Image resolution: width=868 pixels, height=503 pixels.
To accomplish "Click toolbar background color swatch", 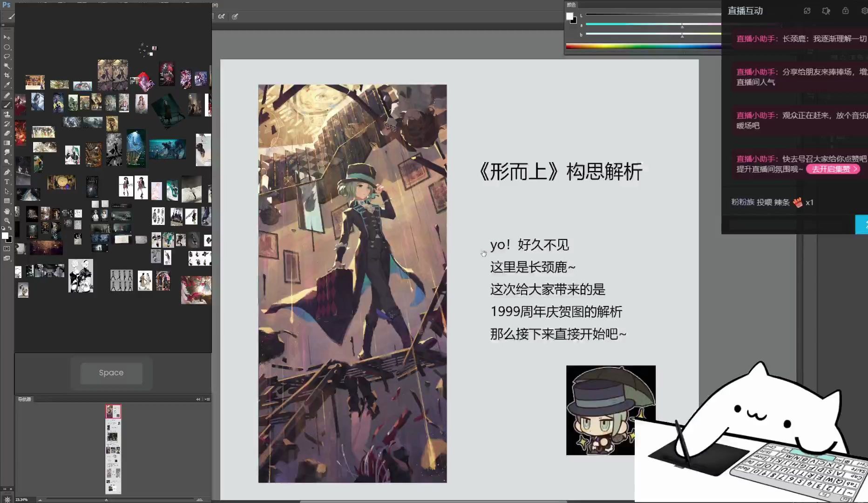I will point(9,239).
